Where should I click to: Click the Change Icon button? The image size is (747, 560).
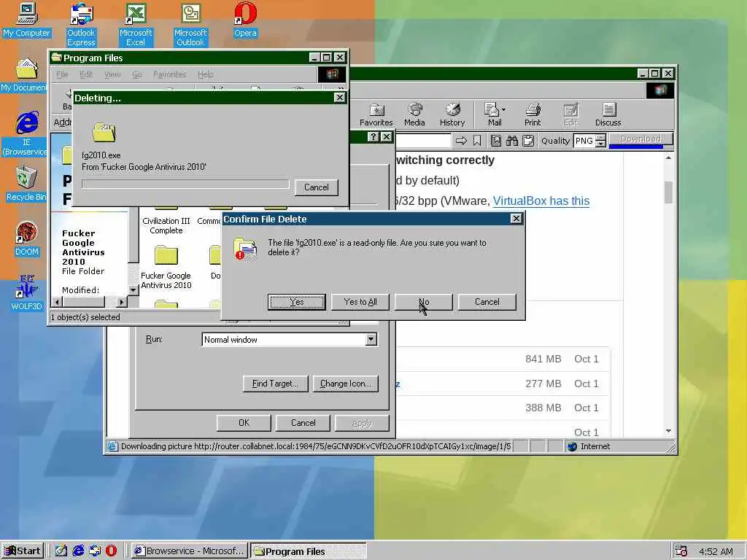[345, 384]
